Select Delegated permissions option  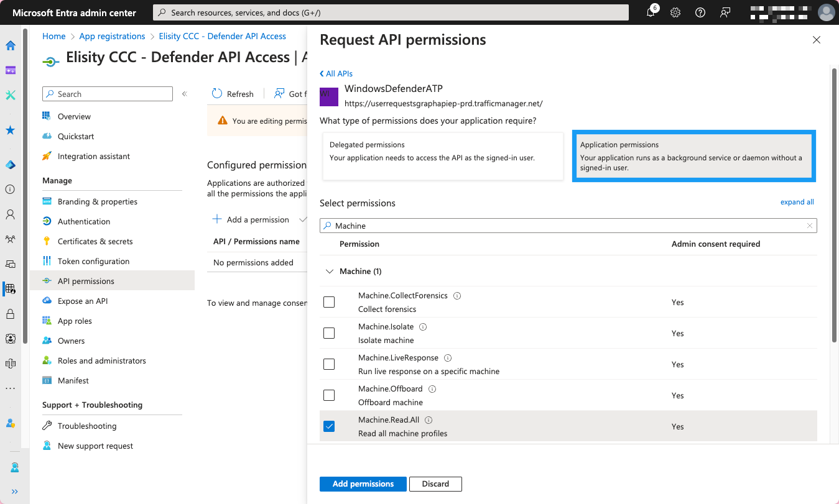coord(443,155)
